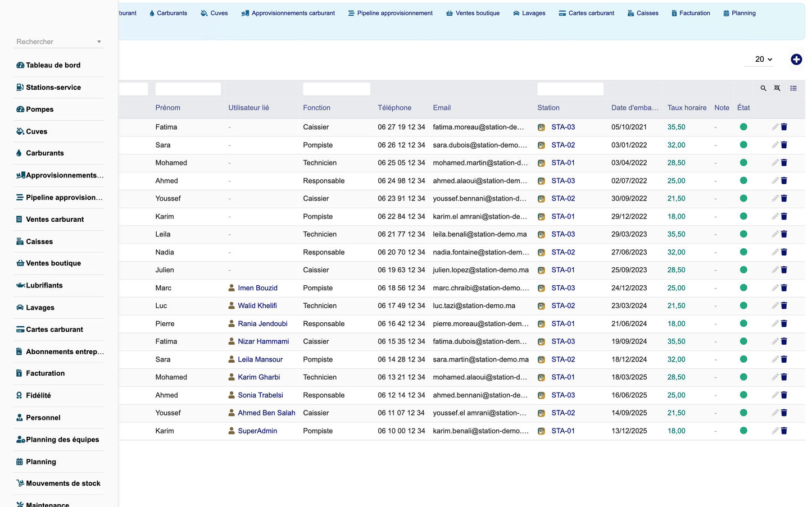Click the clear search filters icon
The width and height of the screenshot is (812, 507).
tap(777, 88)
